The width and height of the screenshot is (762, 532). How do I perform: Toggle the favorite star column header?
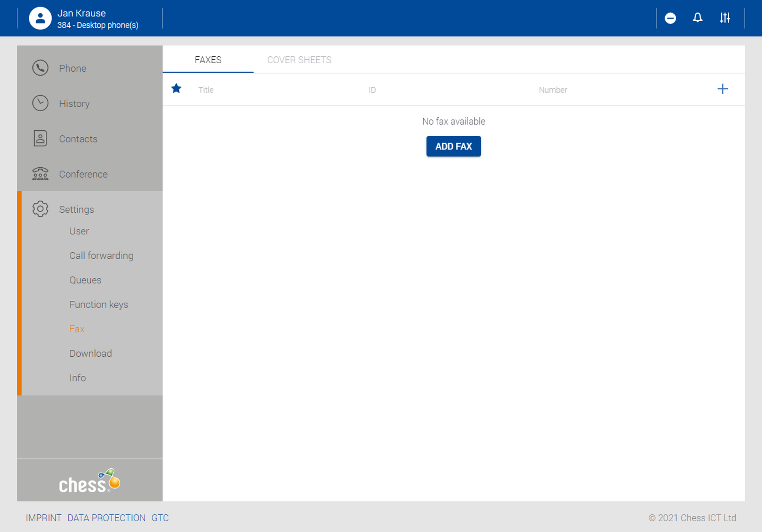click(x=176, y=89)
